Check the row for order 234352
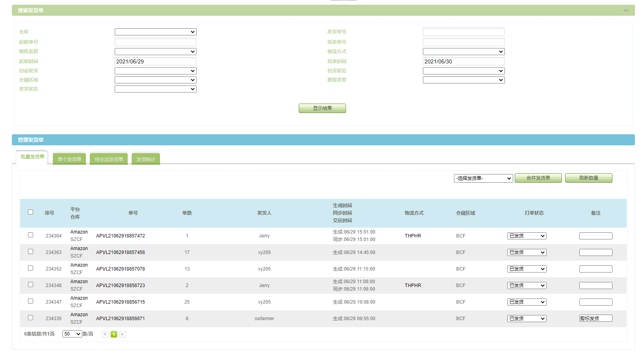This screenshot has width=644, height=356. [x=30, y=268]
